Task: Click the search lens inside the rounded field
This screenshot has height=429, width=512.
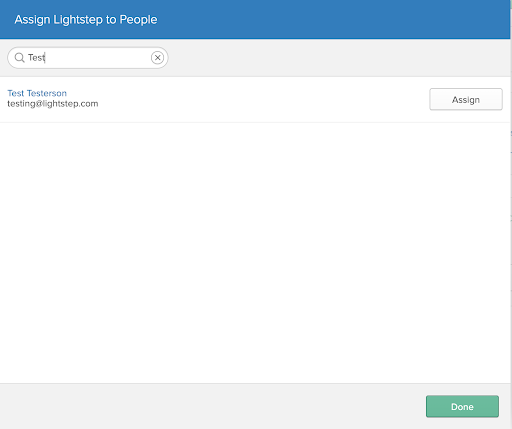Action: 20,58
